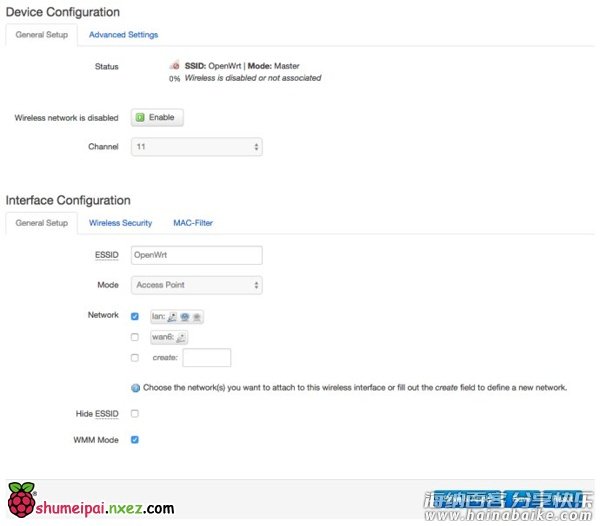Open the Channel dropdown
Viewport: 600px width, 526px height.
196,147
